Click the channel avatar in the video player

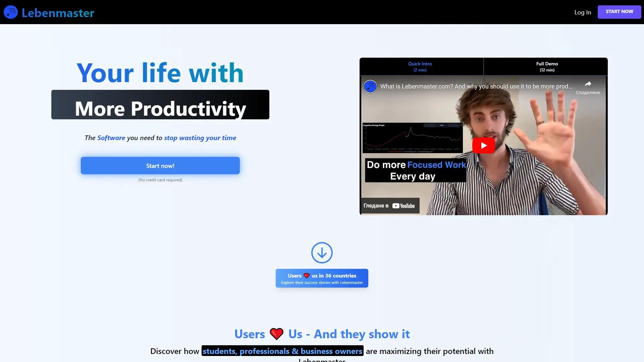(x=371, y=86)
